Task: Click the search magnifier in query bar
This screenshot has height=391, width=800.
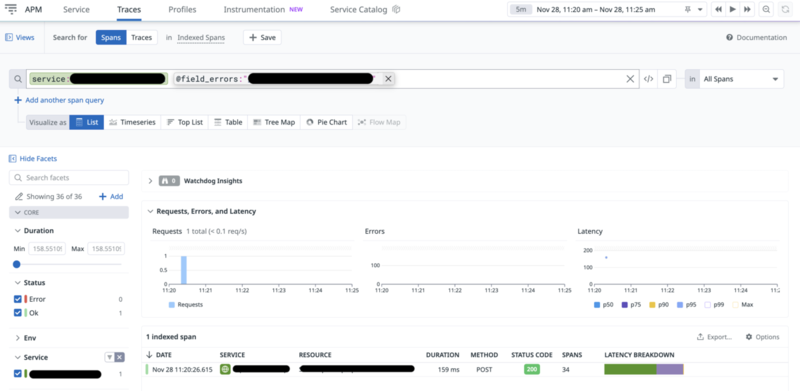Action: pos(18,79)
